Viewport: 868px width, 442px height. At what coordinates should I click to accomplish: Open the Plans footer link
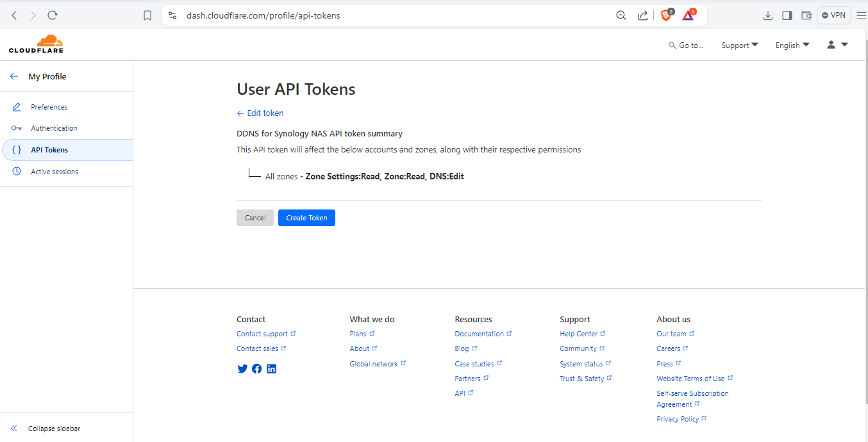tap(362, 334)
